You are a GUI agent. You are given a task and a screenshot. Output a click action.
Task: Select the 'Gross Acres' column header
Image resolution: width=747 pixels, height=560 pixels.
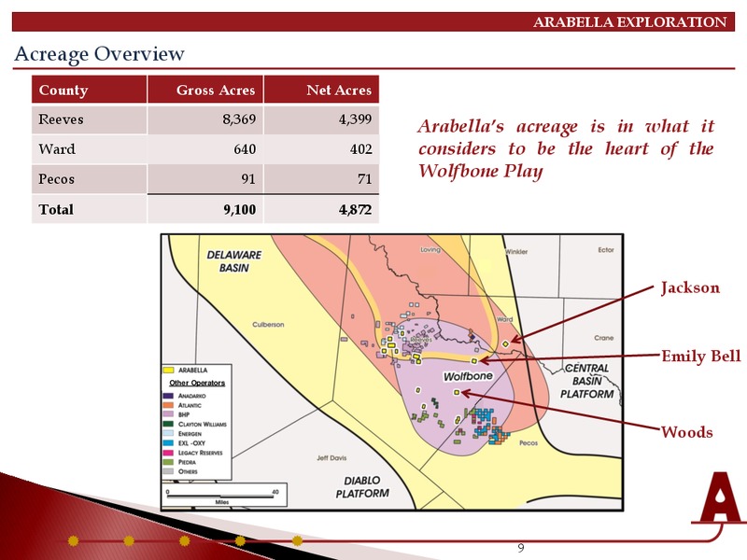click(205, 90)
